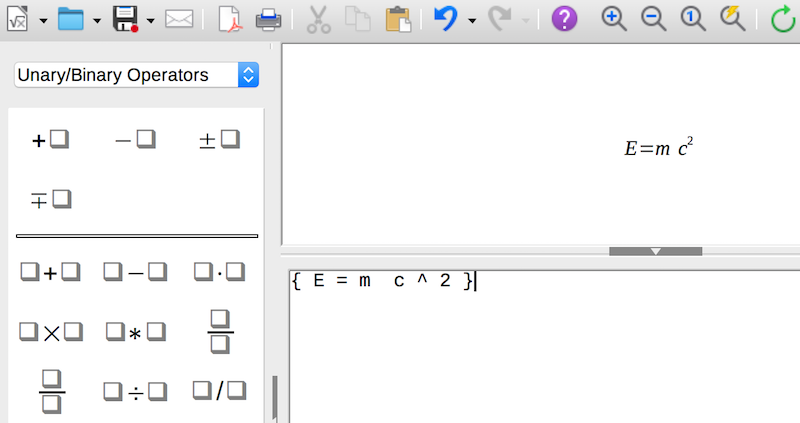
Task: Export directly as PDF icon
Action: 230,19
